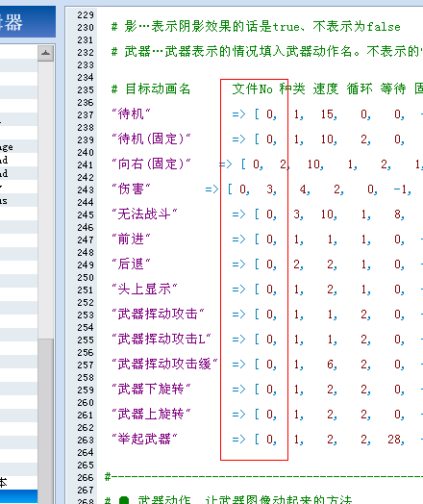The width and height of the screenshot is (423, 504).
Task: Click the “无法战斗” string on line 245
Action: click(144, 214)
